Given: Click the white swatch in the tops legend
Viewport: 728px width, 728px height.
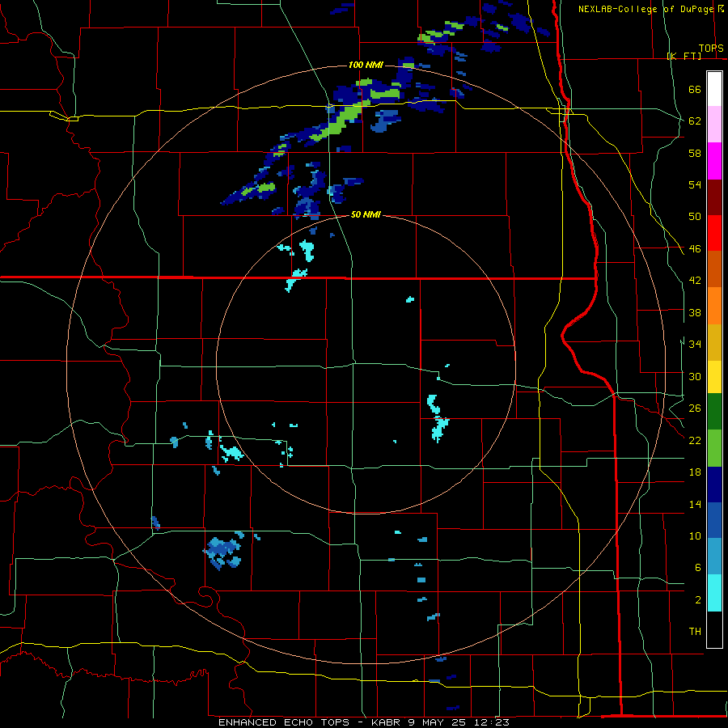Looking at the screenshot, I should click(714, 89).
